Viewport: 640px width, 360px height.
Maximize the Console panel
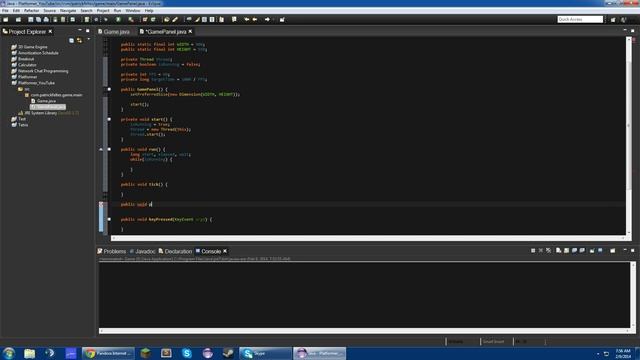coord(633,250)
